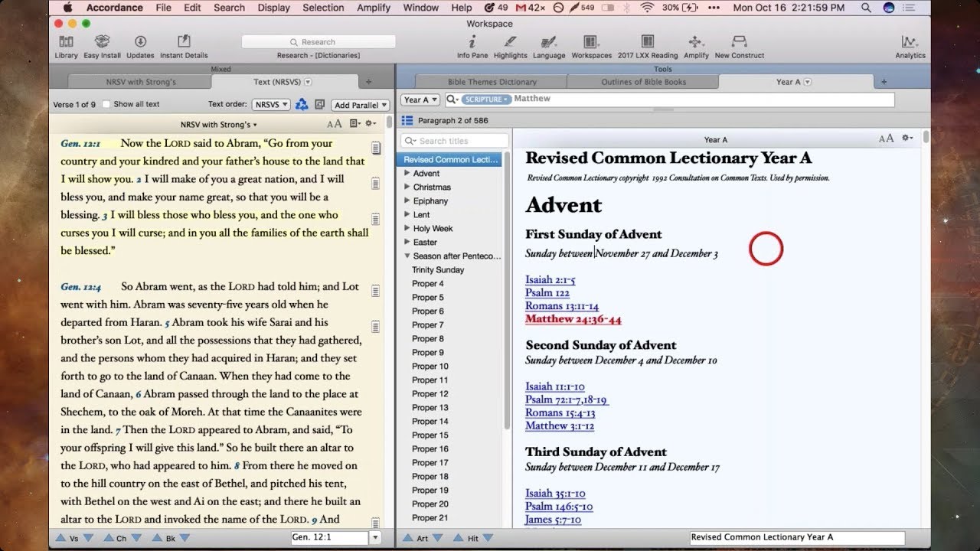
Task: Jump to next article with Art down arrow
Action: [437, 538]
